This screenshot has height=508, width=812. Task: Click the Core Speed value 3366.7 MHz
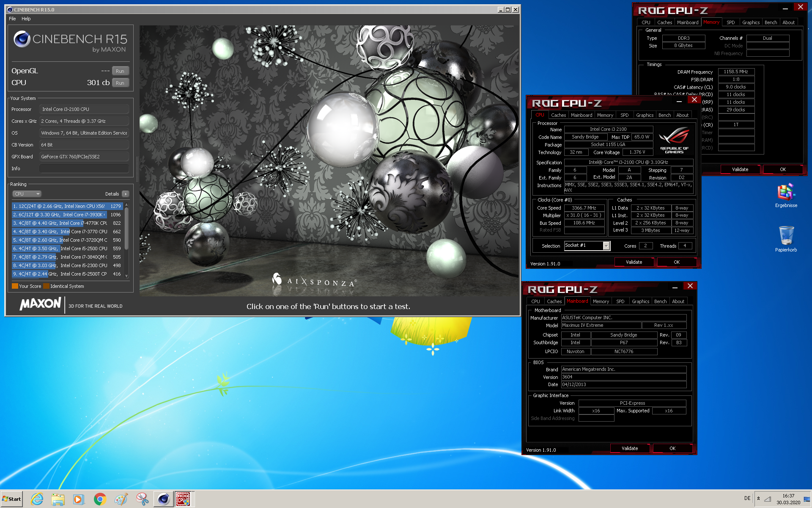(x=584, y=208)
